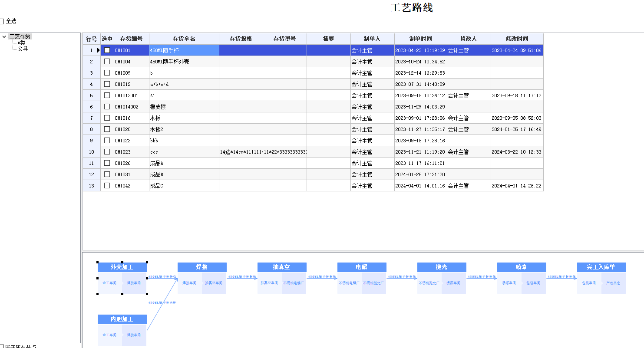Tick the checkbox for 成品C row
This screenshot has width=644, height=348.
point(107,186)
